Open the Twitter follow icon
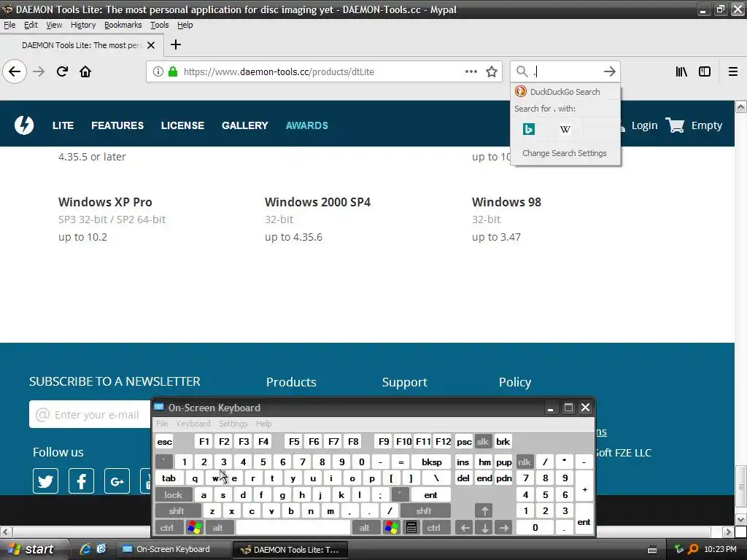The width and height of the screenshot is (747, 560). (x=46, y=481)
